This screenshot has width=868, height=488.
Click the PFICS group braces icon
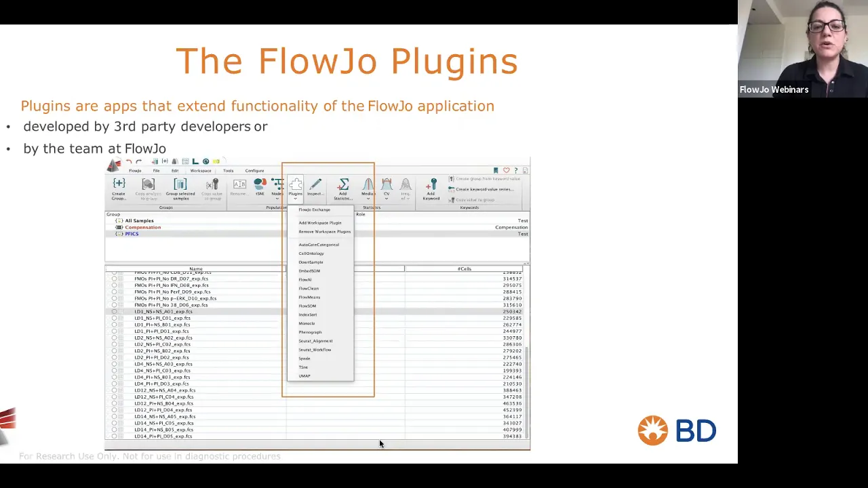(119, 234)
